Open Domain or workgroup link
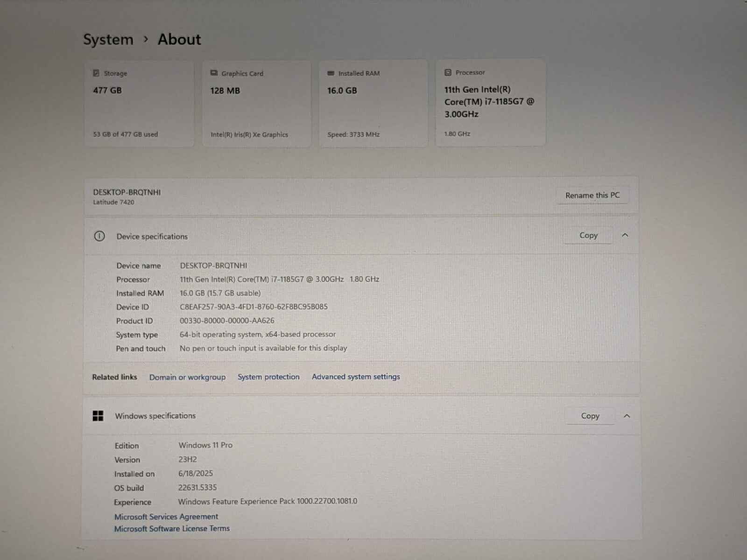This screenshot has height=560, width=747. (x=187, y=377)
